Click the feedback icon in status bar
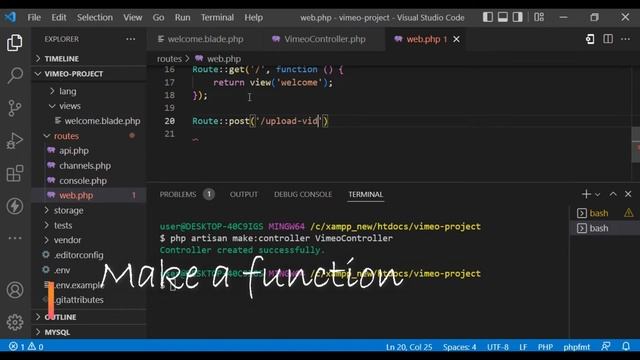This screenshot has height=360, width=640. pos(606,347)
